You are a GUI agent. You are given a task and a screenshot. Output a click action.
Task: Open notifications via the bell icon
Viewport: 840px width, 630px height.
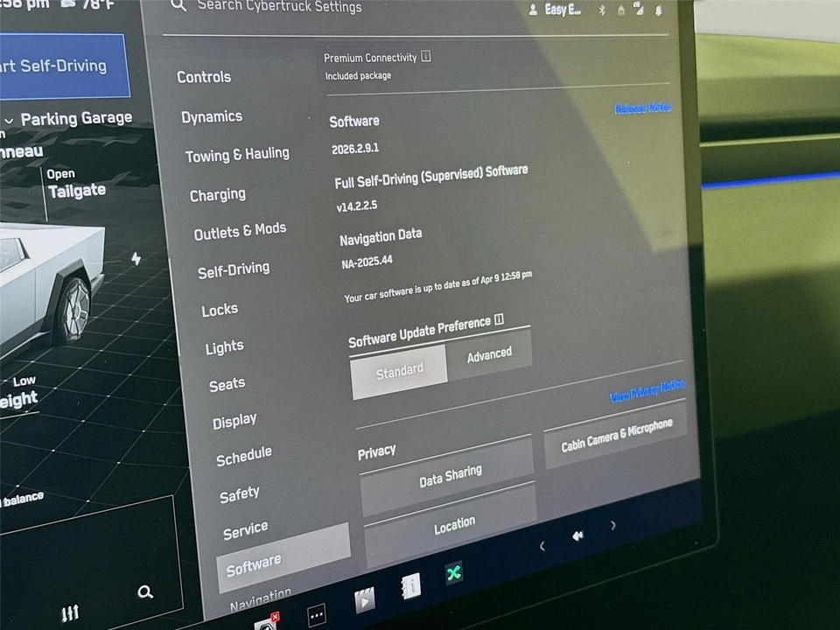pyautogui.click(x=658, y=10)
